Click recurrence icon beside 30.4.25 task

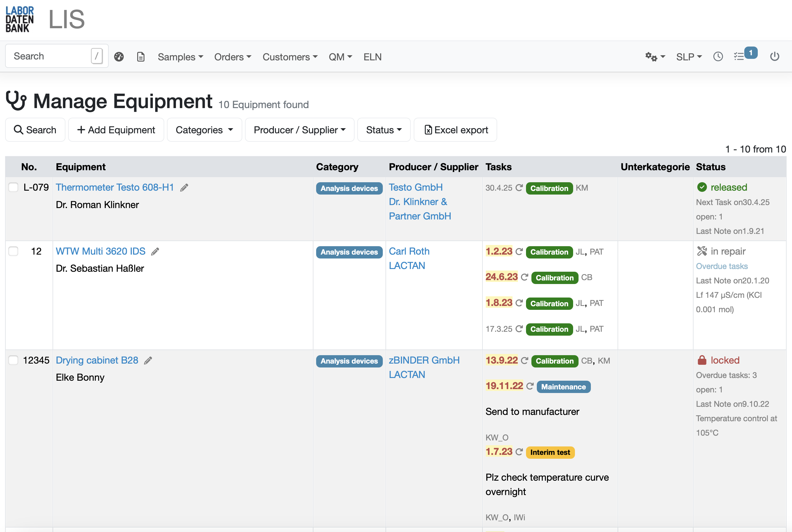click(519, 188)
